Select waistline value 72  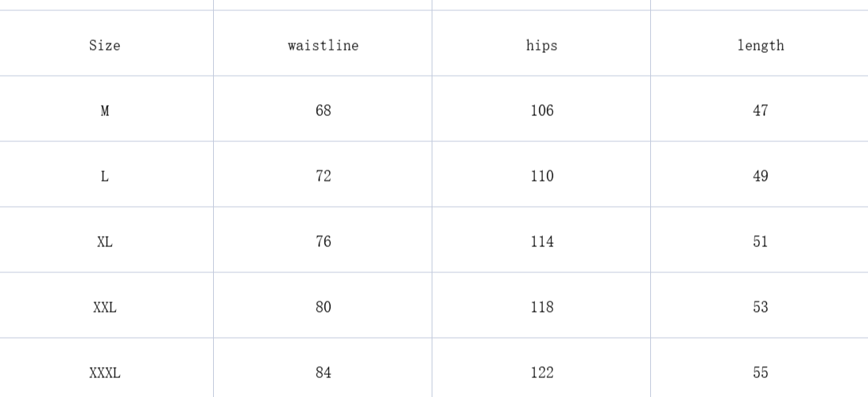[323, 176]
